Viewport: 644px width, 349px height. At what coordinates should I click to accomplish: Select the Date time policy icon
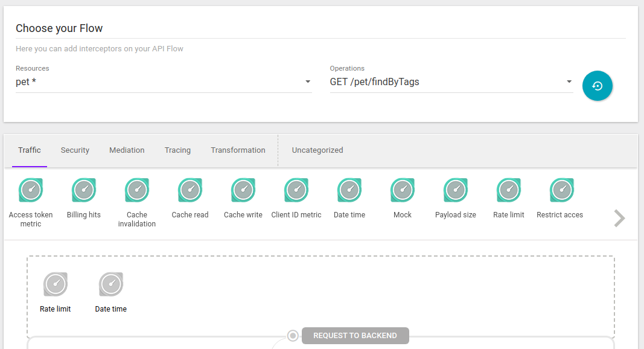349,190
